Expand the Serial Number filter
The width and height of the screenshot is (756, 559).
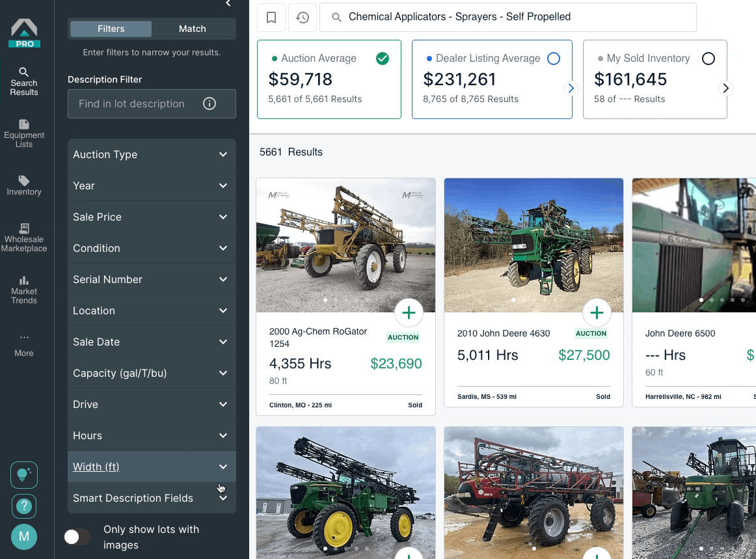click(x=152, y=279)
